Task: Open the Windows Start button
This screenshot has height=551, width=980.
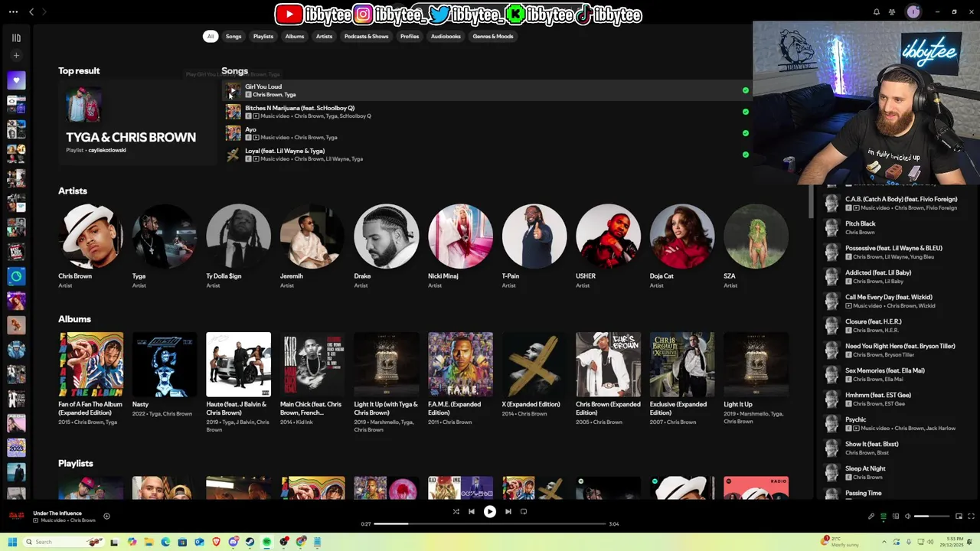Action: tap(12, 542)
